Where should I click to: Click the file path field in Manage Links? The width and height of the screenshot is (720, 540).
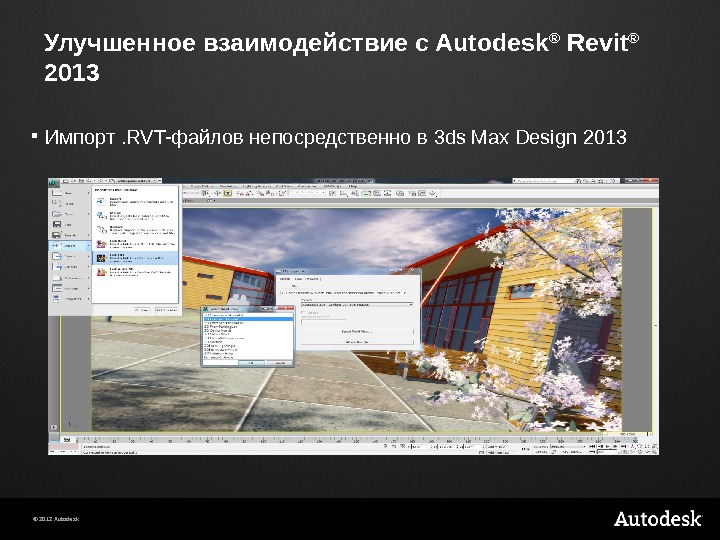[344, 293]
